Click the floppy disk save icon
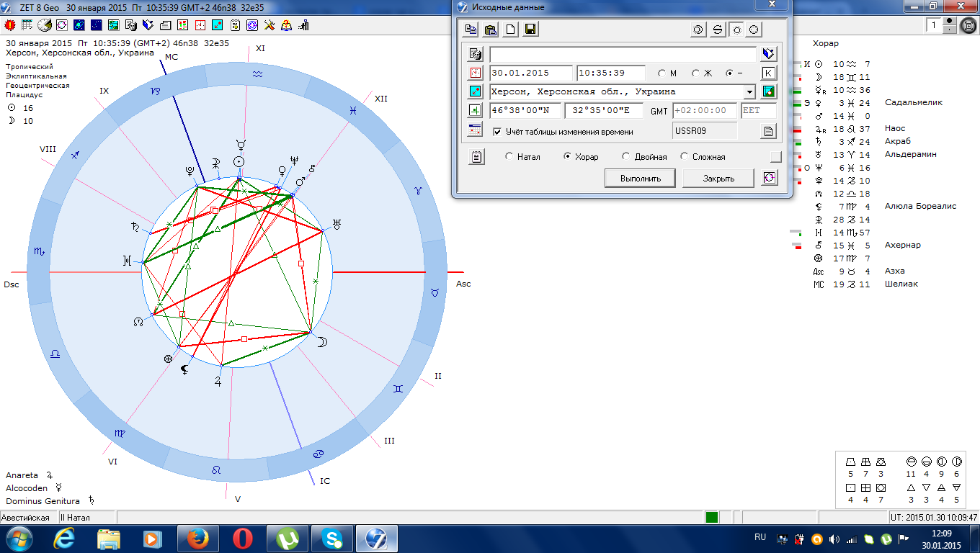The image size is (980, 553). click(x=530, y=30)
